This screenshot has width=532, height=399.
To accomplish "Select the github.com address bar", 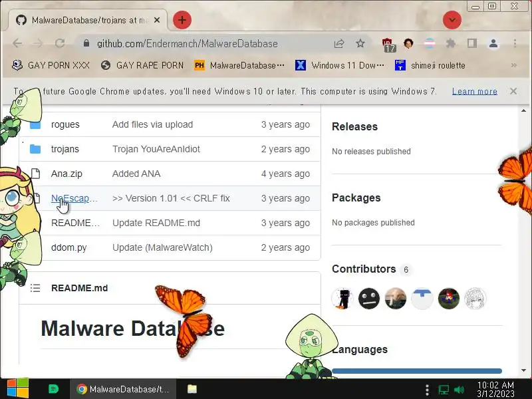I will click(x=188, y=44).
